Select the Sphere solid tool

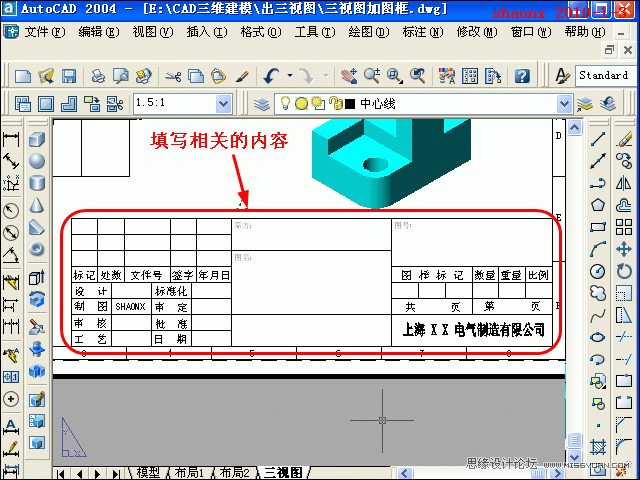[x=36, y=161]
